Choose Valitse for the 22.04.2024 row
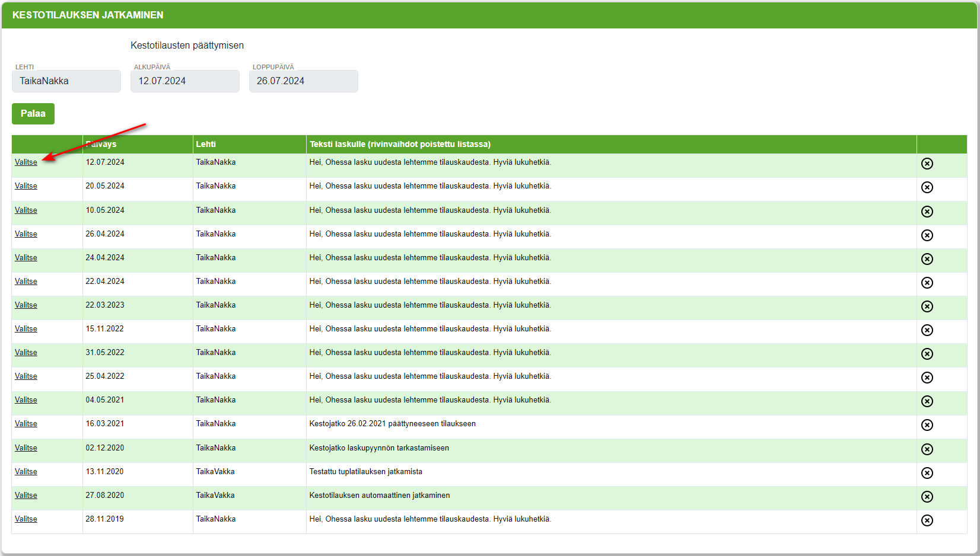980x556 pixels. (26, 282)
